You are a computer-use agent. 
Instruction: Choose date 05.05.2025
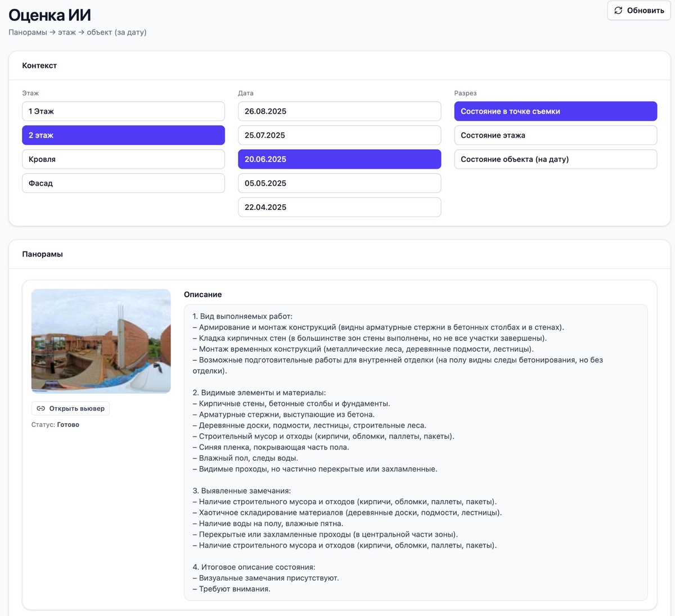point(339,183)
